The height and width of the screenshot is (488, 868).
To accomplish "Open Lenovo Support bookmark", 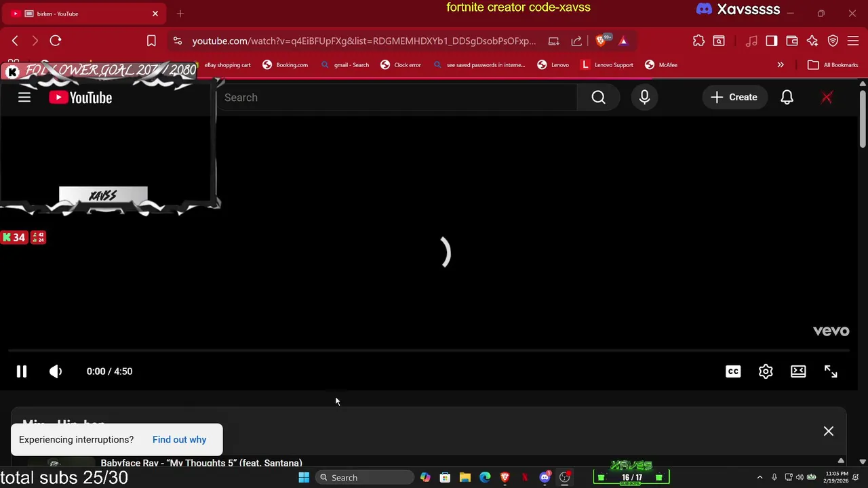I will click(607, 65).
